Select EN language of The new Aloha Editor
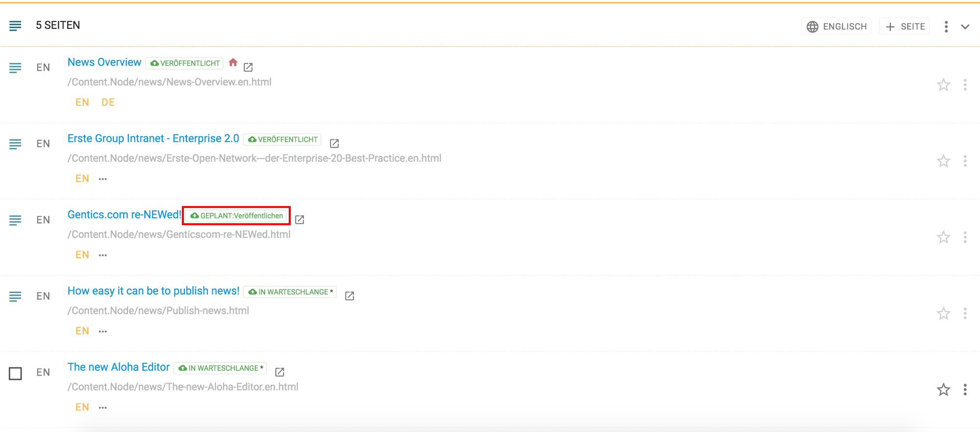This screenshot has width=980, height=432. click(x=82, y=407)
